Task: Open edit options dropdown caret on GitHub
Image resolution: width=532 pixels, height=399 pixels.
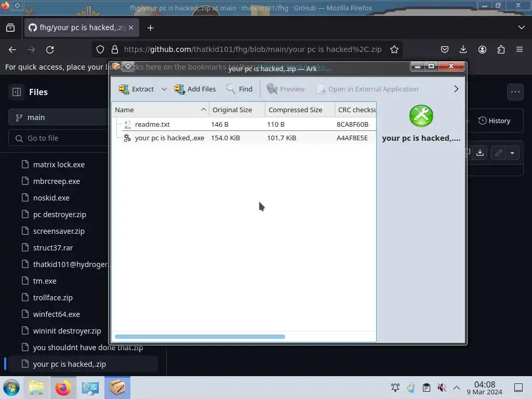Action: tap(512, 153)
